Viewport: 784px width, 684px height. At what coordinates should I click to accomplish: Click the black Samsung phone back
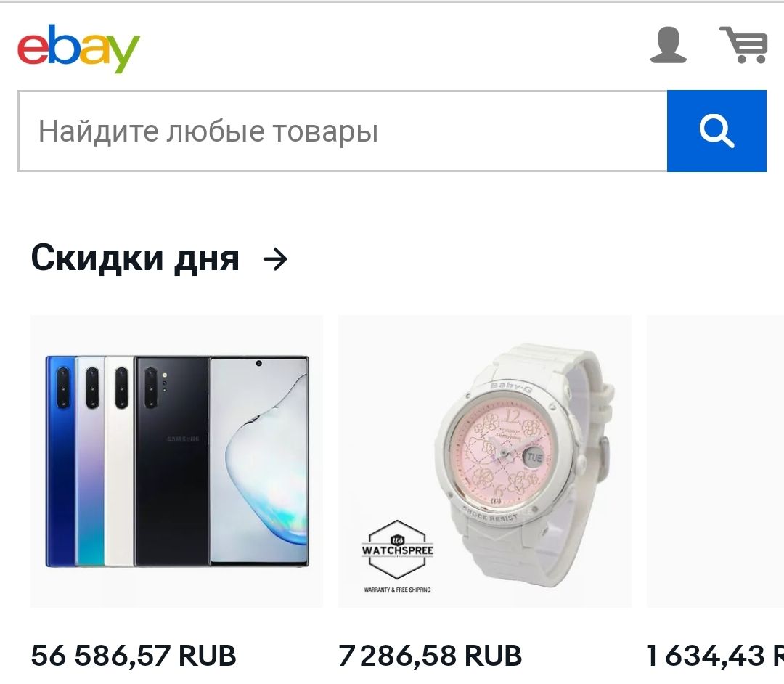173,461
